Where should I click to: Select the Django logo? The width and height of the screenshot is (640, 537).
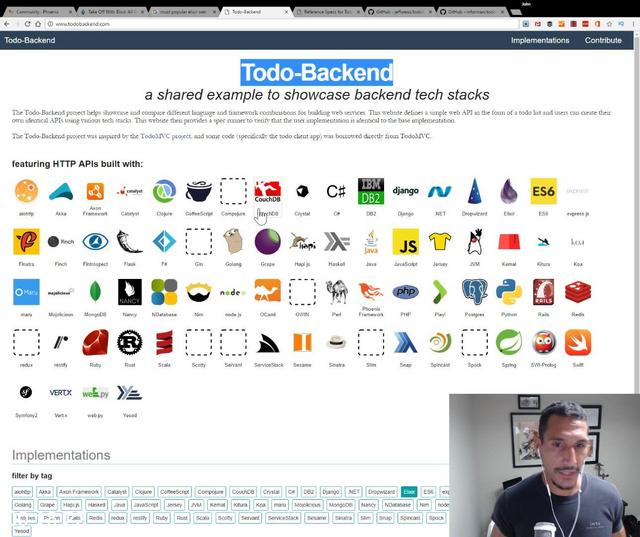pos(405,191)
